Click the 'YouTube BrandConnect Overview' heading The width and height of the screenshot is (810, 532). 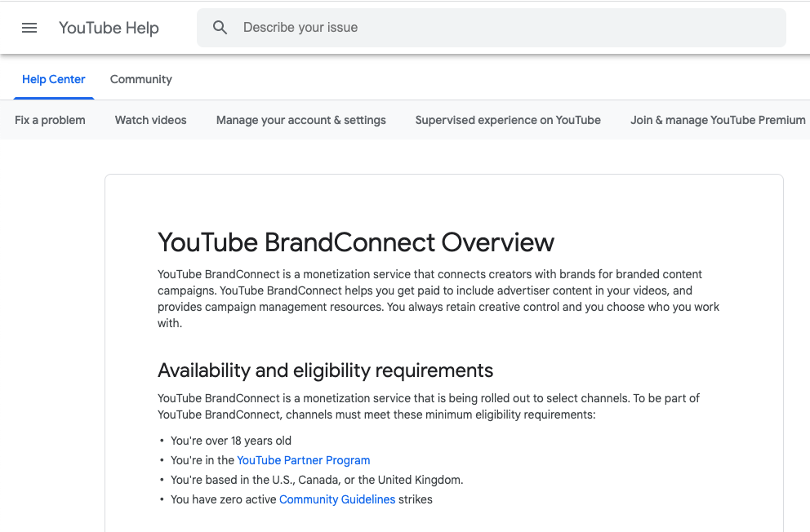point(356,242)
